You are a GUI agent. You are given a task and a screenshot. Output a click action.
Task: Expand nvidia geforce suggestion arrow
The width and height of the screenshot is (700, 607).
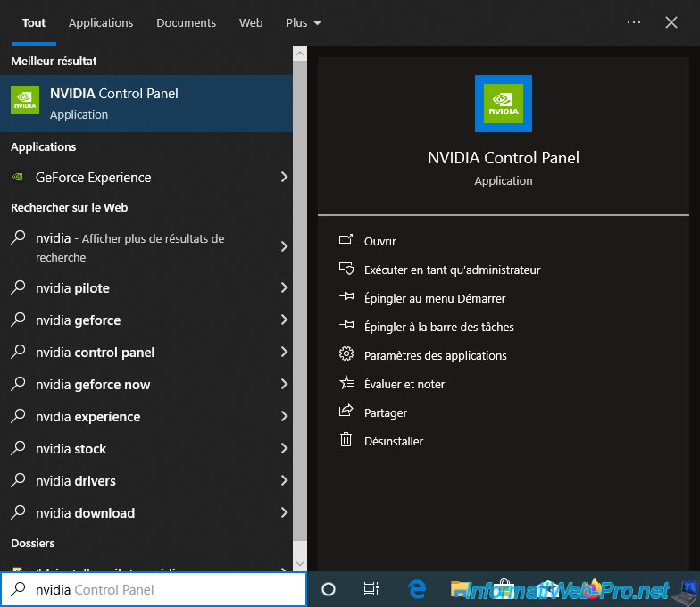(284, 320)
